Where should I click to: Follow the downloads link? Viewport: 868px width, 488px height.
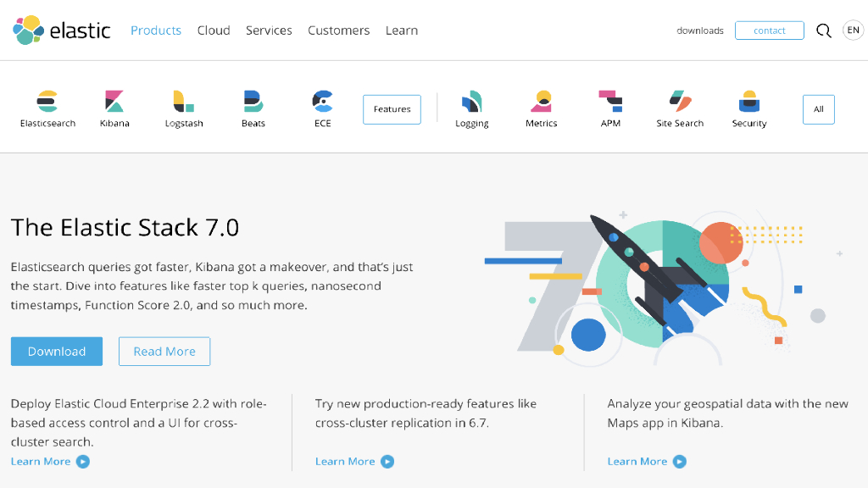pyautogui.click(x=699, y=30)
